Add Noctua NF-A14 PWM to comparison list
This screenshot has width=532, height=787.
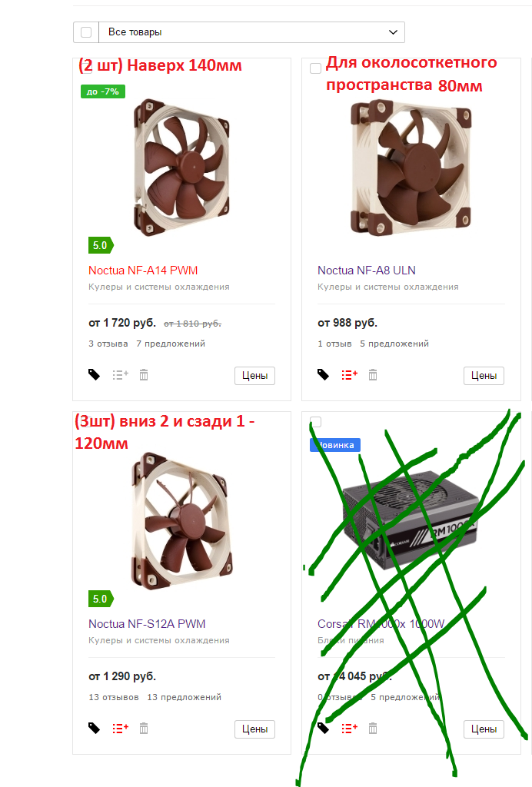point(121,374)
